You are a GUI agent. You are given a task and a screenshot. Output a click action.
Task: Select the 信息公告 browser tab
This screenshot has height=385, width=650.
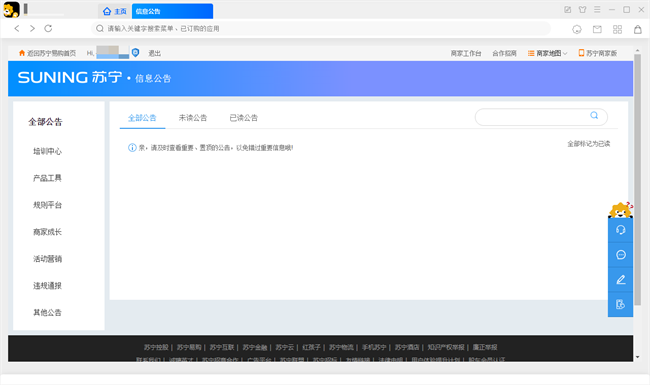(x=172, y=11)
